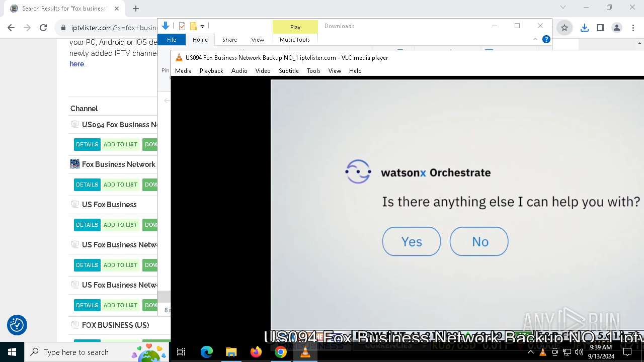Click ADD TO LIST under US Fox Business
This screenshot has height=362, width=644.
(x=120, y=225)
